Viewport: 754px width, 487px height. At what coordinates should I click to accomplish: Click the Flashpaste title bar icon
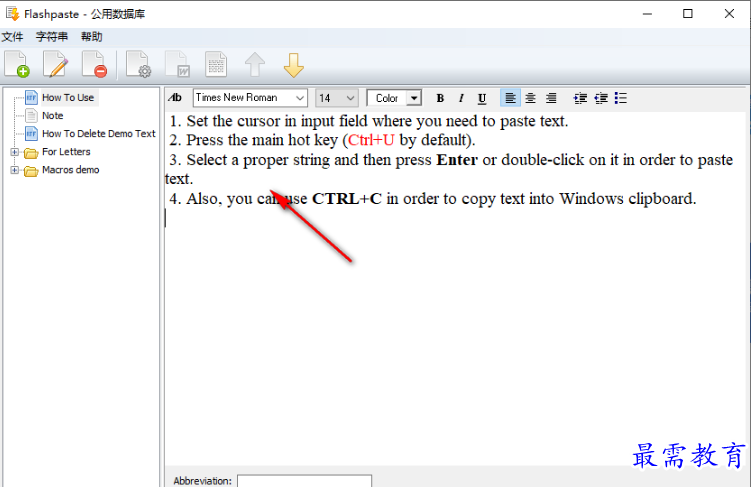click(13, 13)
